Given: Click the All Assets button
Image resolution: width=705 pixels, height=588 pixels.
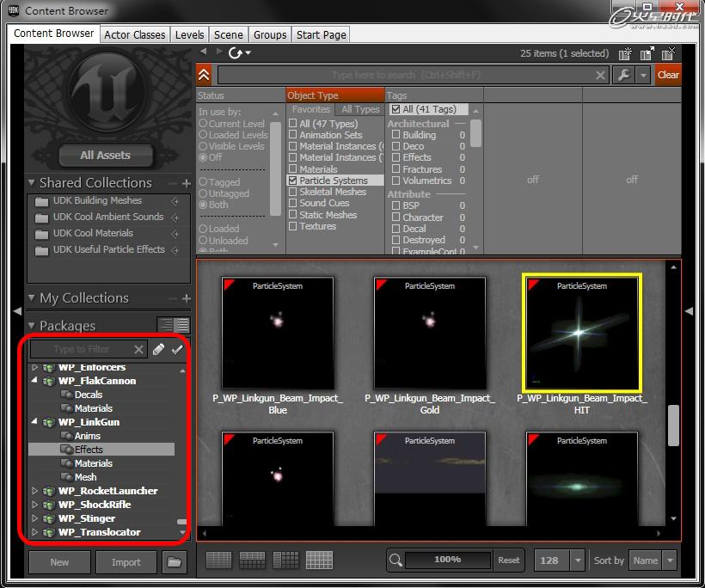Looking at the screenshot, I should coord(105,155).
